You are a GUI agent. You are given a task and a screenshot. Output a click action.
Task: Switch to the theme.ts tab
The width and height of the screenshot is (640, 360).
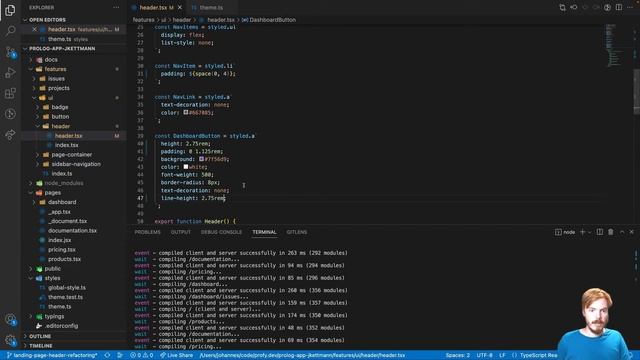(211, 7)
